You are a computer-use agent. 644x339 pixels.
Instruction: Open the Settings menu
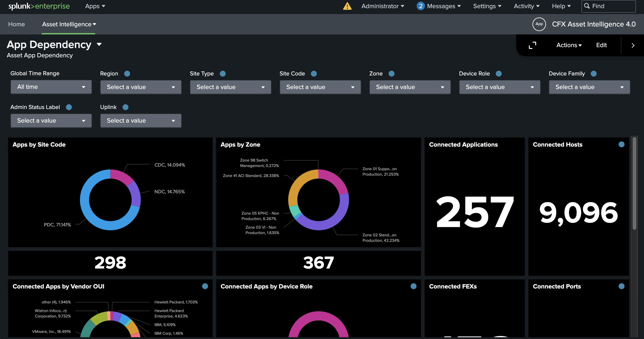(x=487, y=6)
